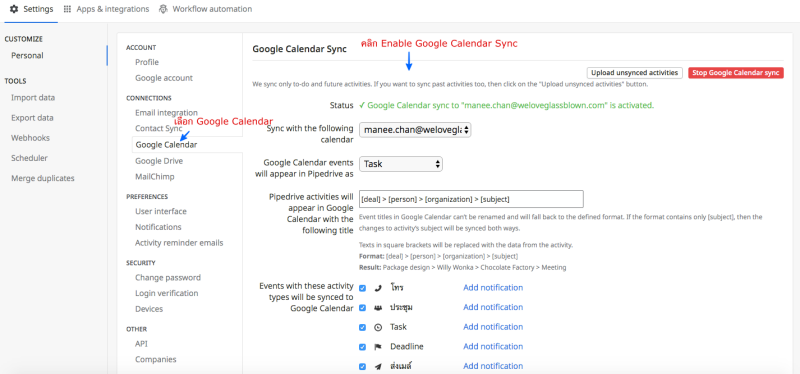The image size is (800, 374).
Task: Open Change password settings
Action: pyautogui.click(x=168, y=278)
